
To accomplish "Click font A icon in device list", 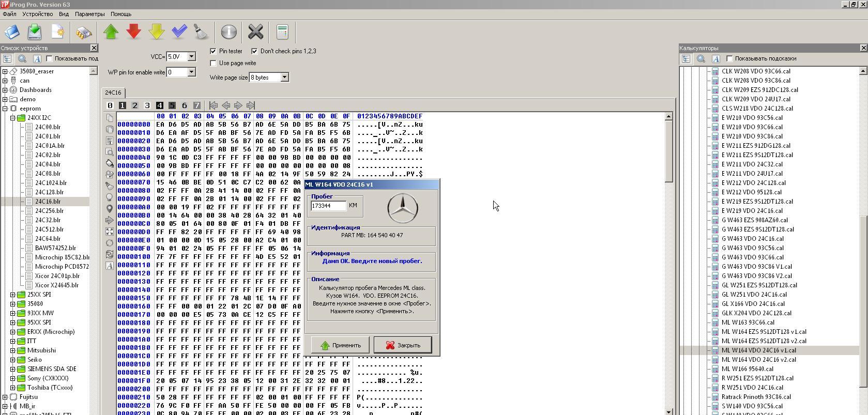I will point(37,59).
